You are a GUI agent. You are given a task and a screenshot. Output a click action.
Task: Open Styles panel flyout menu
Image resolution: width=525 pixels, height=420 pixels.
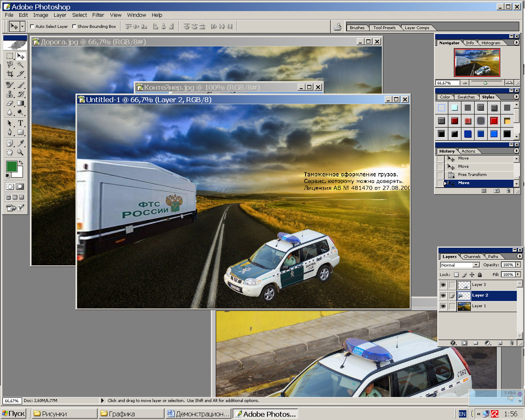point(516,97)
